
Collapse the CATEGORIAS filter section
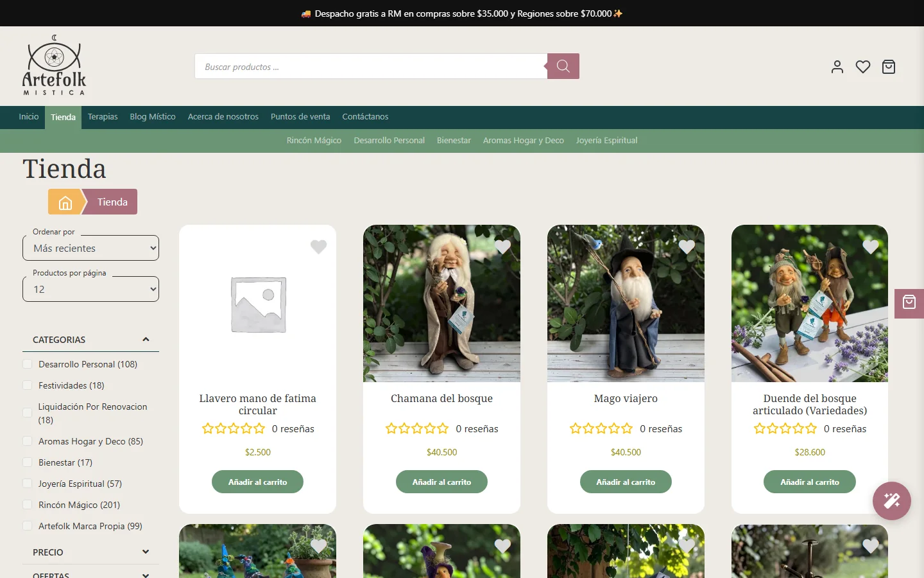pos(90,340)
